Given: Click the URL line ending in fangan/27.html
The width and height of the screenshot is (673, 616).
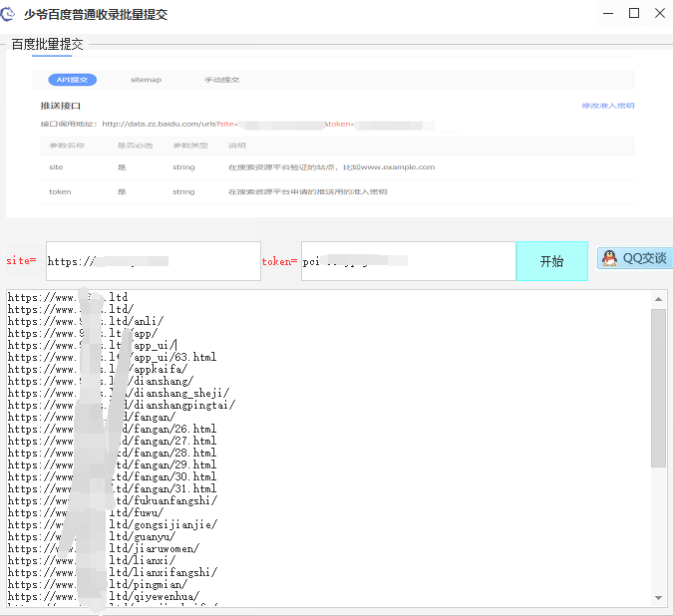Looking at the screenshot, I should 113,441.
